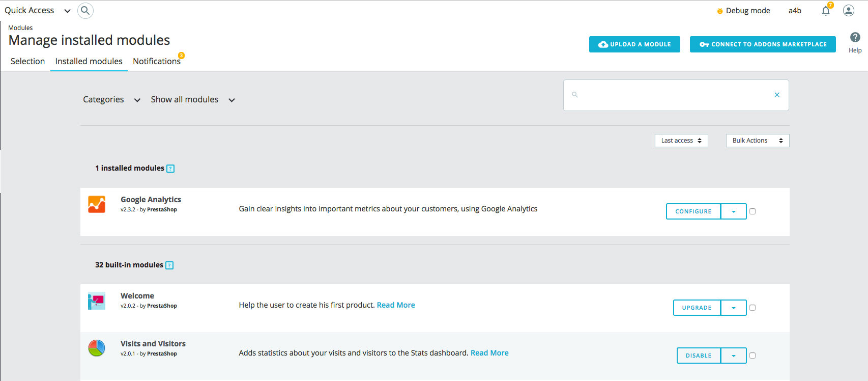The height and width of the screenshot is (381, 868).
Task: Open the Notifications tab
Action: [157, 61]
